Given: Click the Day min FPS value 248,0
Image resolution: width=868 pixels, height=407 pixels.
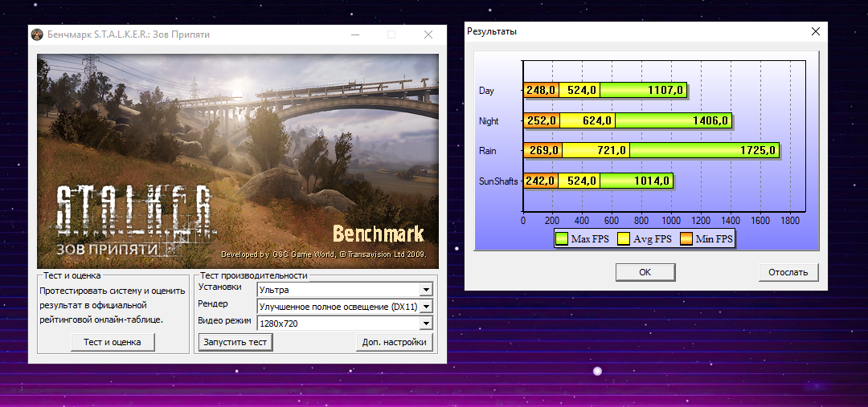Looking at the screenshot, I should click(541, 90).
